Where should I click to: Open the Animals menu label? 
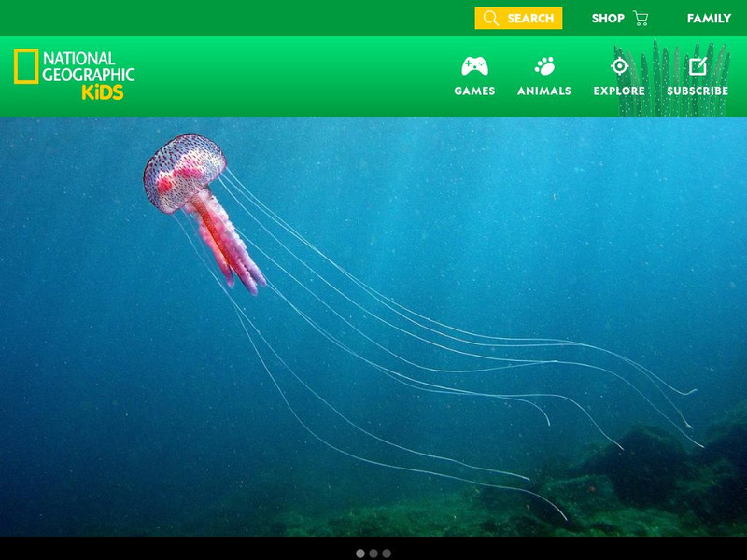544,91
